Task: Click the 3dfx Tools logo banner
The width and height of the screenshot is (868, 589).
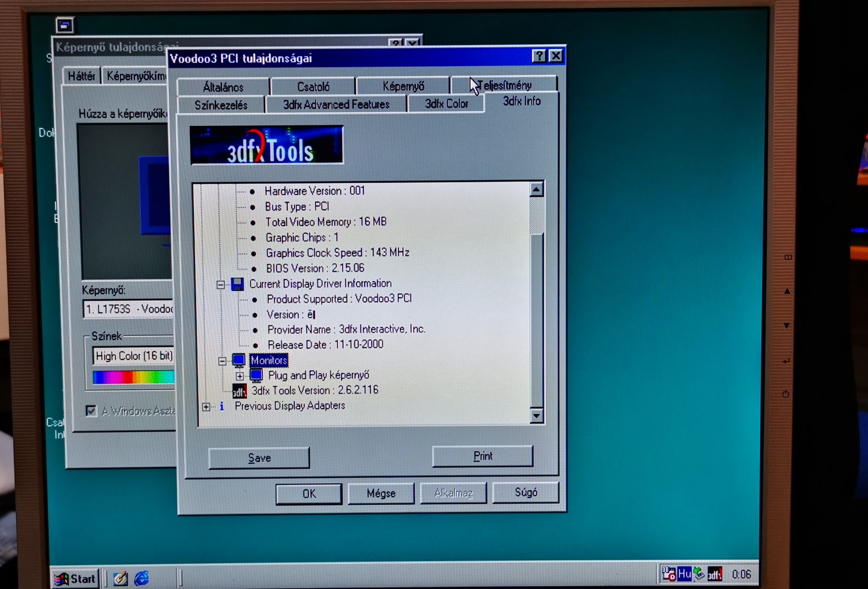Action: tap(267, 145)
